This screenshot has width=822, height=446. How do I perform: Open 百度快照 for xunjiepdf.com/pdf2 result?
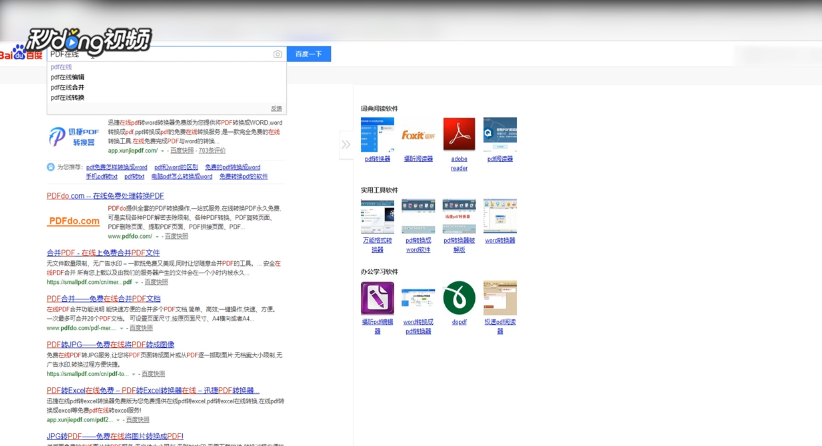point(137,420)
